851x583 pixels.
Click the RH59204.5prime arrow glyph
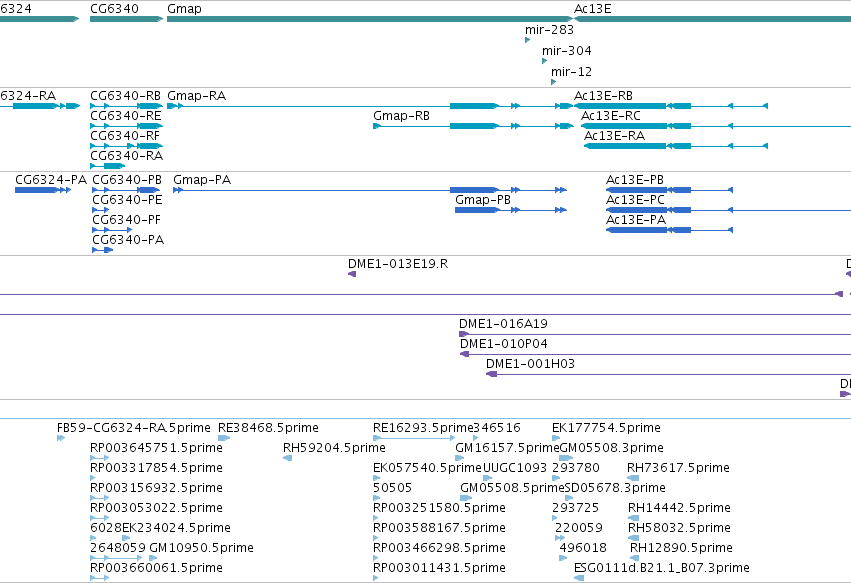tap(288, 458)
